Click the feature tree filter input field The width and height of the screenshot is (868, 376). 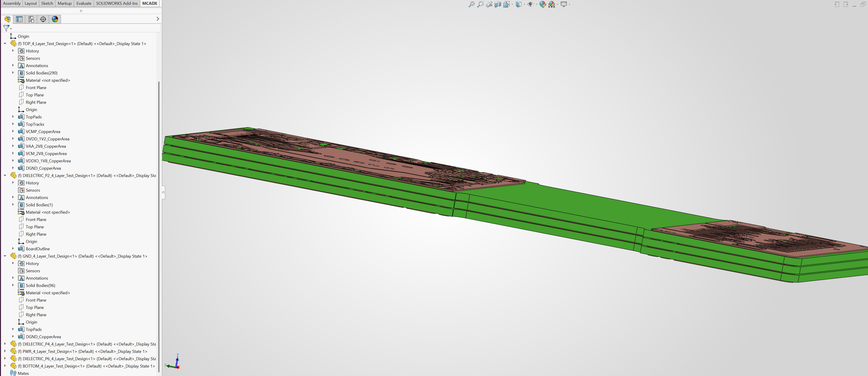point(84,28)
